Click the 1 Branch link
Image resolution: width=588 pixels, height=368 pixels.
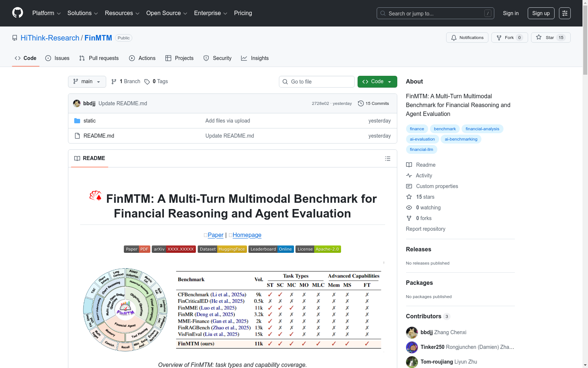pyautogui.click(x=126, y=81)
